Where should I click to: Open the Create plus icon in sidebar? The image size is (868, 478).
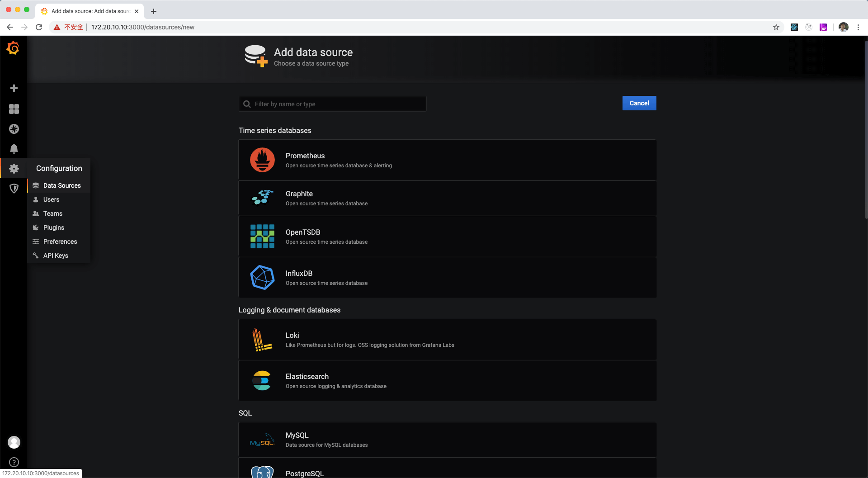[14, 88]
